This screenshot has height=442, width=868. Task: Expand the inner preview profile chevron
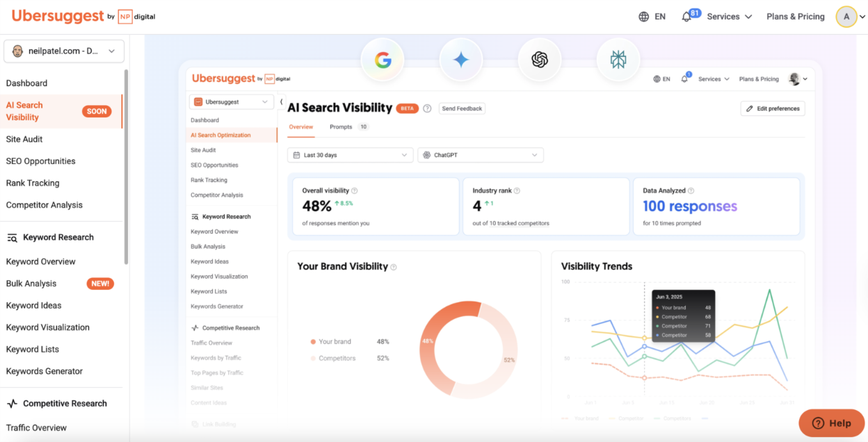click(x=805, y=79)
